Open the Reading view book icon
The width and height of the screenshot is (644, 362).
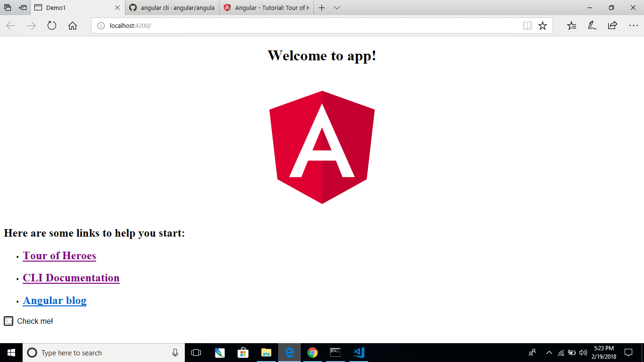(528, 26)
